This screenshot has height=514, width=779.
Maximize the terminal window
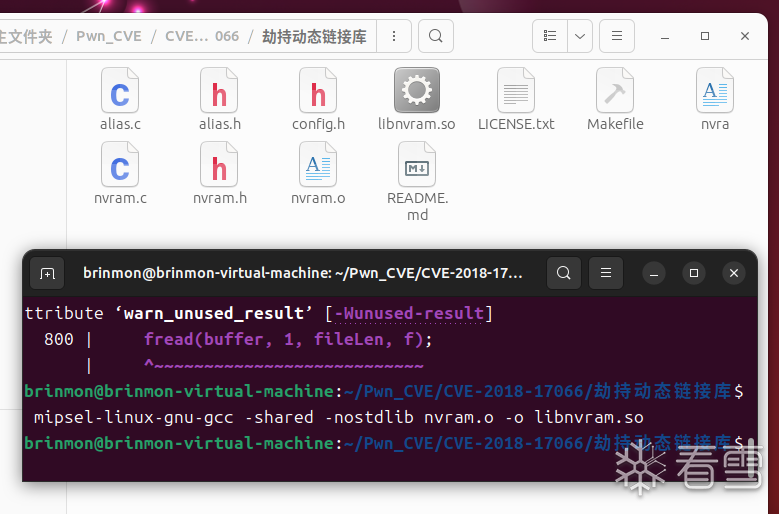point(694,273)
